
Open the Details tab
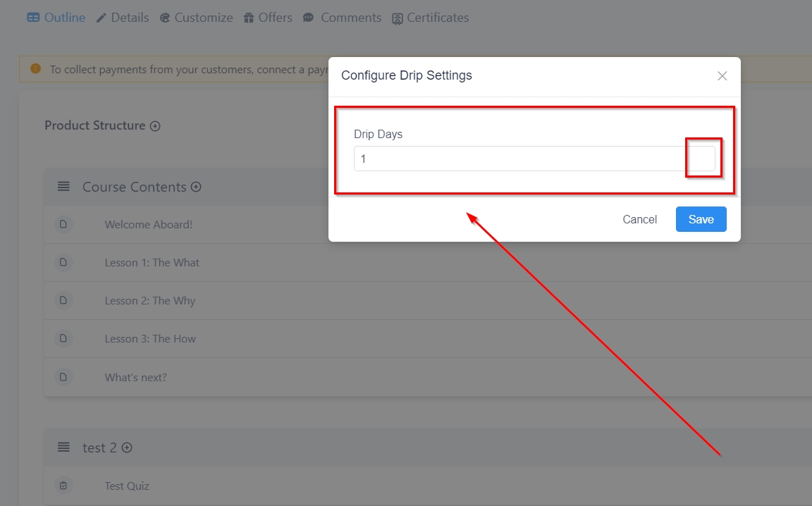123,18
